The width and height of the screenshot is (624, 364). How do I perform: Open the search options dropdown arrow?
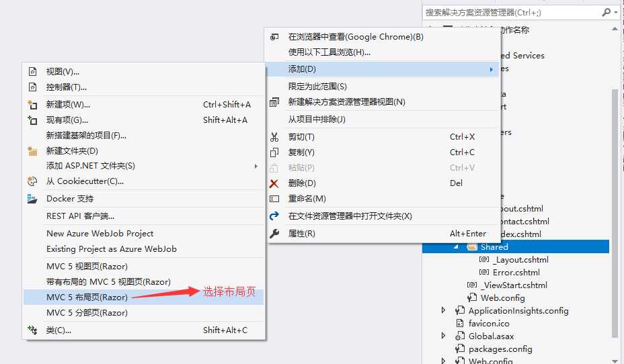616,13
